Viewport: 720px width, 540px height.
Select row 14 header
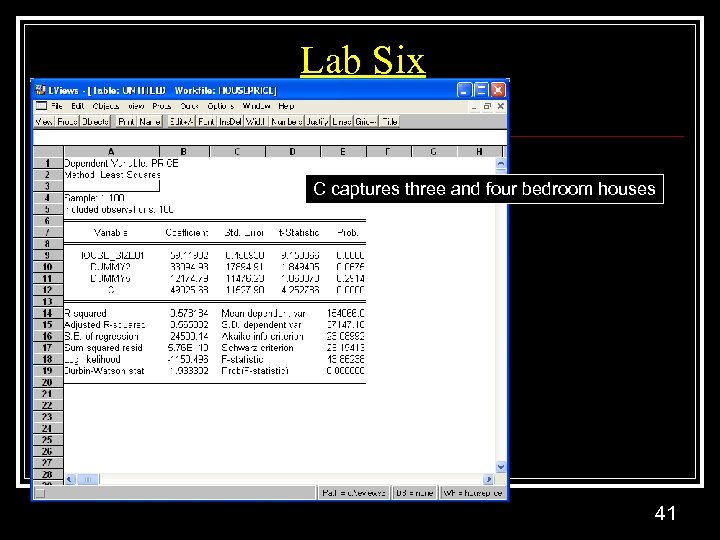(x=48, y=313)
